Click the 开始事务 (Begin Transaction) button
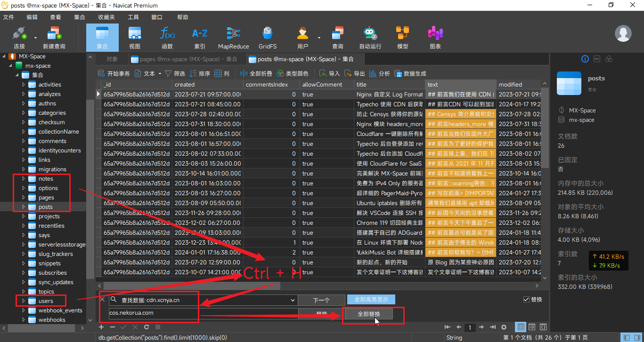 point(114,73)
